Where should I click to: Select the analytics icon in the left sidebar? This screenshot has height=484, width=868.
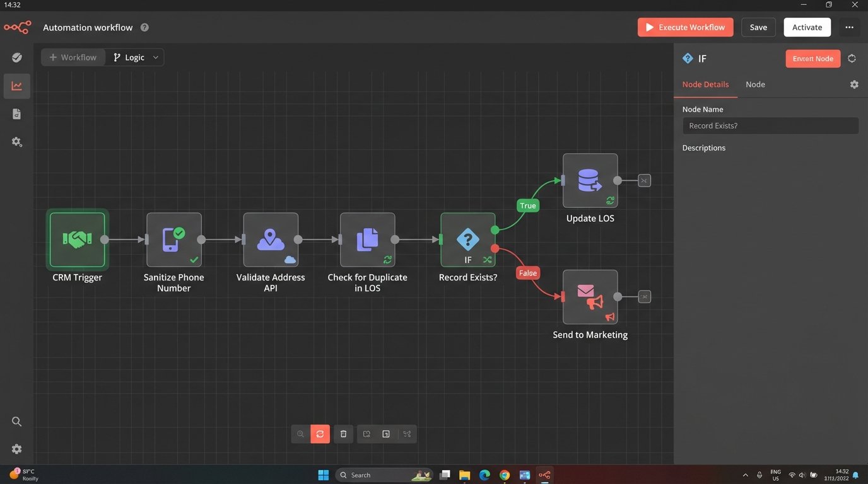(x=16, y=86)
